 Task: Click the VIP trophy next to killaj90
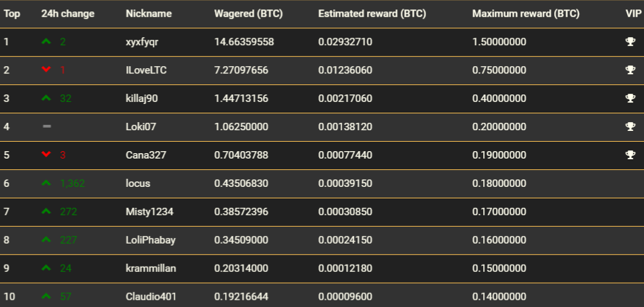tap(630, 98)
